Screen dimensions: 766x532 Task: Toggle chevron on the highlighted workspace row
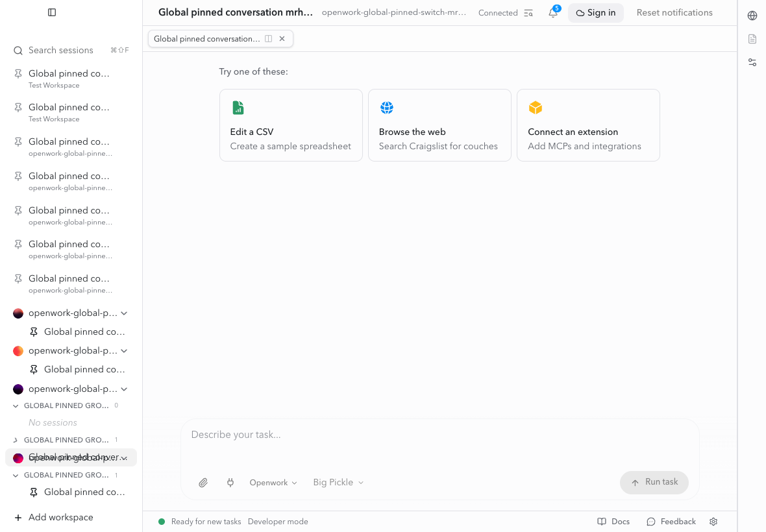124,458
